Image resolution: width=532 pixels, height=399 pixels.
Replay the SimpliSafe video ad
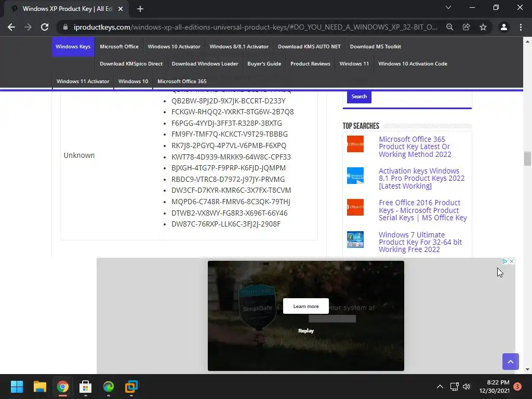pyautogui.click(x=305, y=331)
